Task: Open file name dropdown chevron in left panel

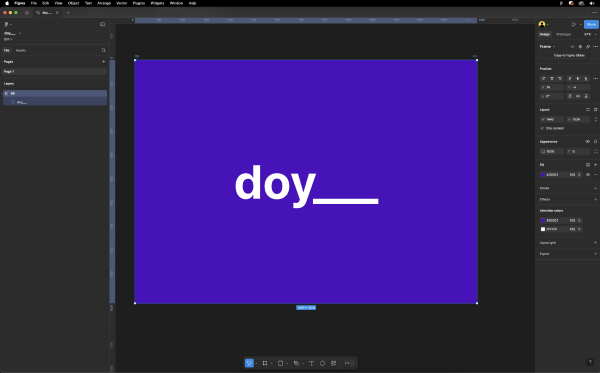Action: [20, 33]
